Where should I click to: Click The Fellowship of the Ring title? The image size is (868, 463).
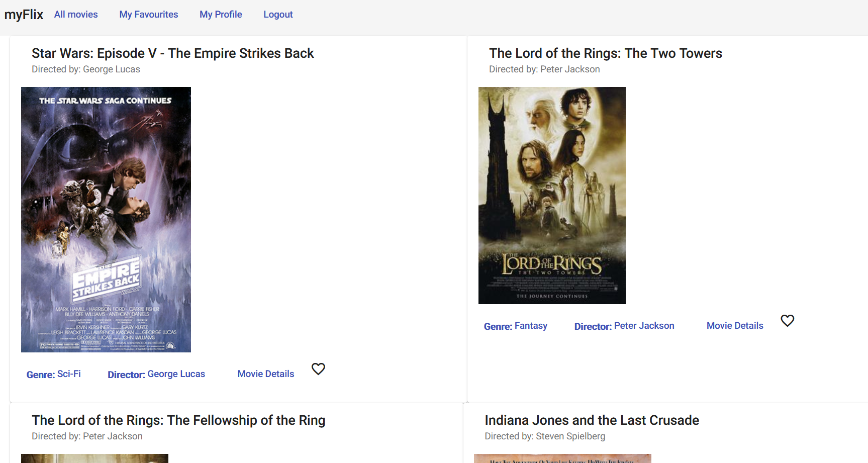178,420
